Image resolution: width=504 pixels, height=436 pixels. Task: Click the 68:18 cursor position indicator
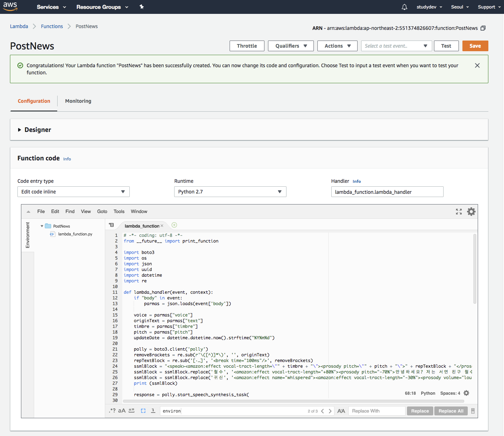point(410,393)
